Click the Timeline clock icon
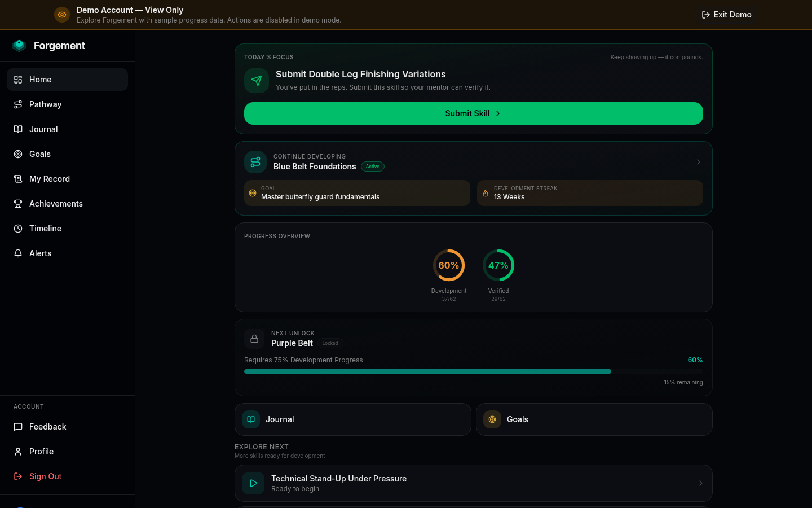The height and width of the screenshot is (508, 812). tap(18, 229)
